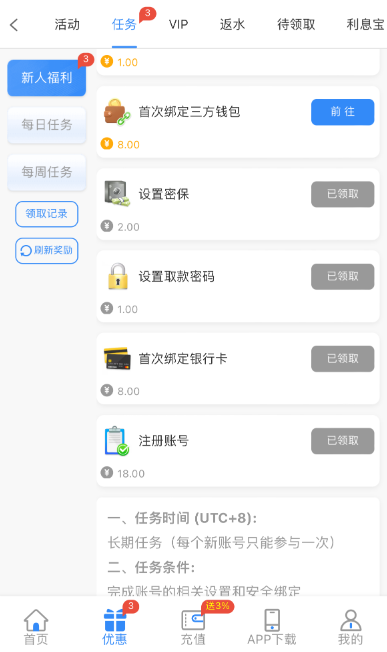The height and width of the screenshot is (652, 387).
Task: Tap the bank card icon for 首次绑定银行卡
Action: click(x=117, y=358)
